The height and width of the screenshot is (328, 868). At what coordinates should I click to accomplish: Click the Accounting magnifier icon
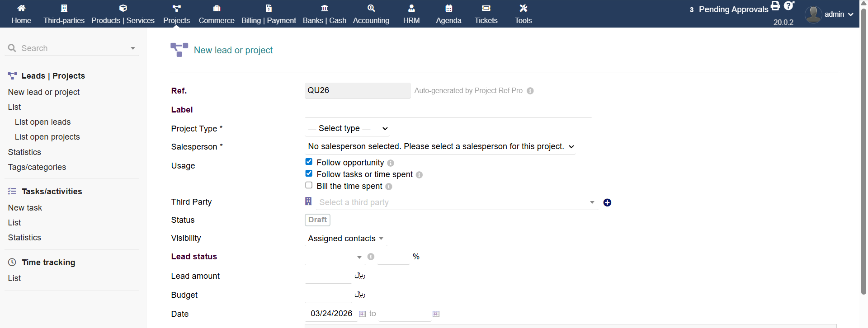(371, 8)
